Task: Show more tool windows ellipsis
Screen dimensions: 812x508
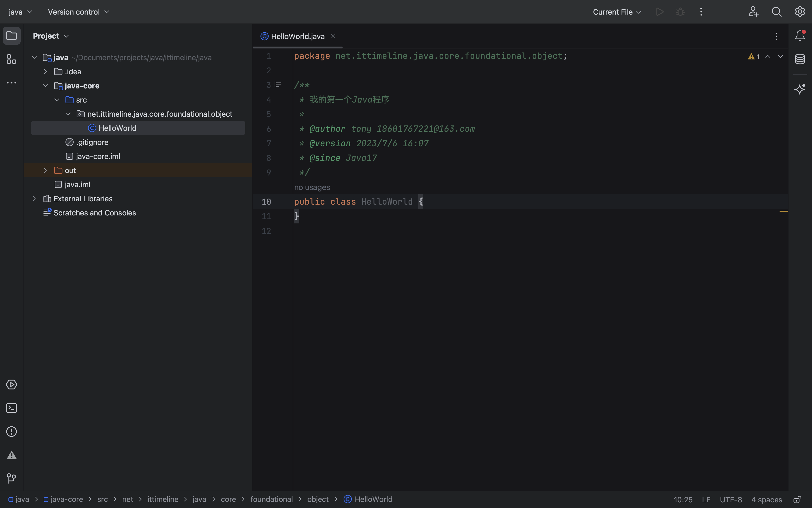Action: point(12,83)
